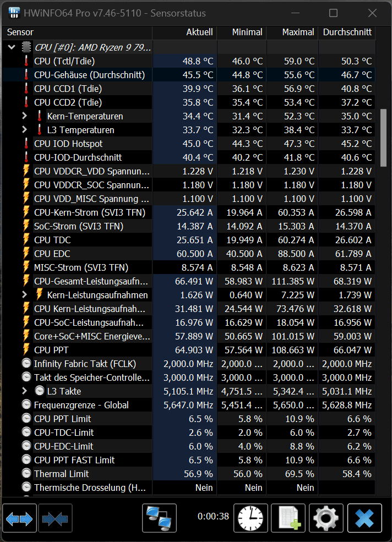The height and width of the screenshot is (542, 392).
Task: Click thermometer icon beside CPU CCD1 (Tdie)
Action: tap(26, 89)
